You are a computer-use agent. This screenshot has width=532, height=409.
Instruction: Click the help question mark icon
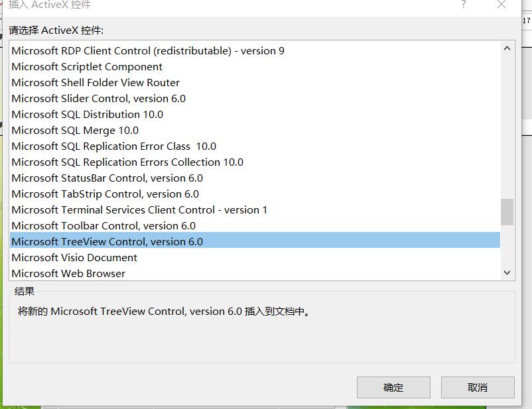(464, 5)
